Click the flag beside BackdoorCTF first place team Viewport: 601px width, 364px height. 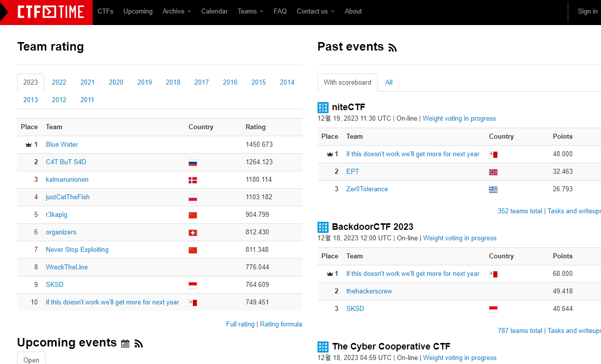(493, 274)
